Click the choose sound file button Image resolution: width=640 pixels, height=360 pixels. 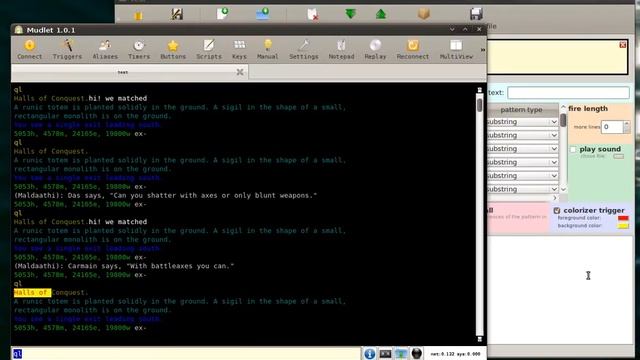(618, 156)
